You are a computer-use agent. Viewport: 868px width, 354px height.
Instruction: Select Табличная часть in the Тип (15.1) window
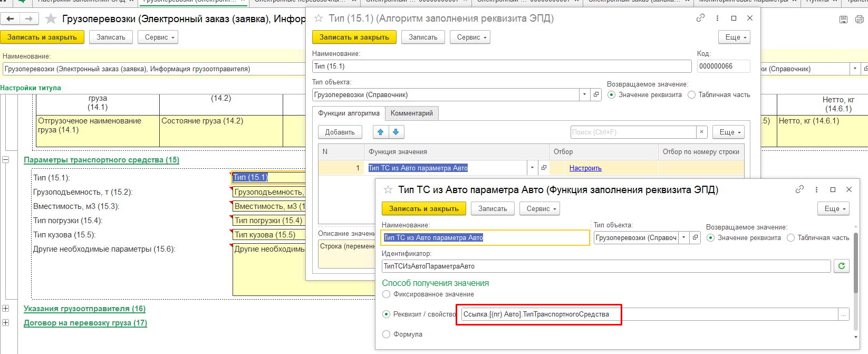691,95
